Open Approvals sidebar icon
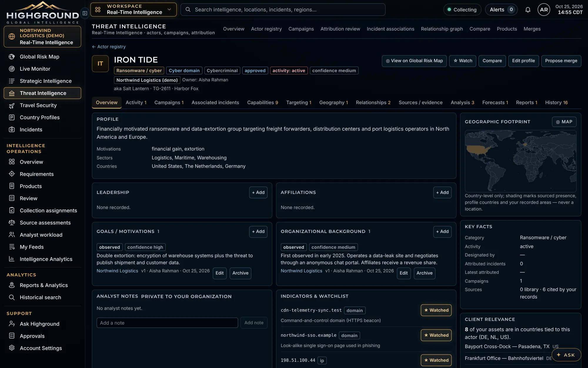 pyautogui.click(x=12, y=336)
